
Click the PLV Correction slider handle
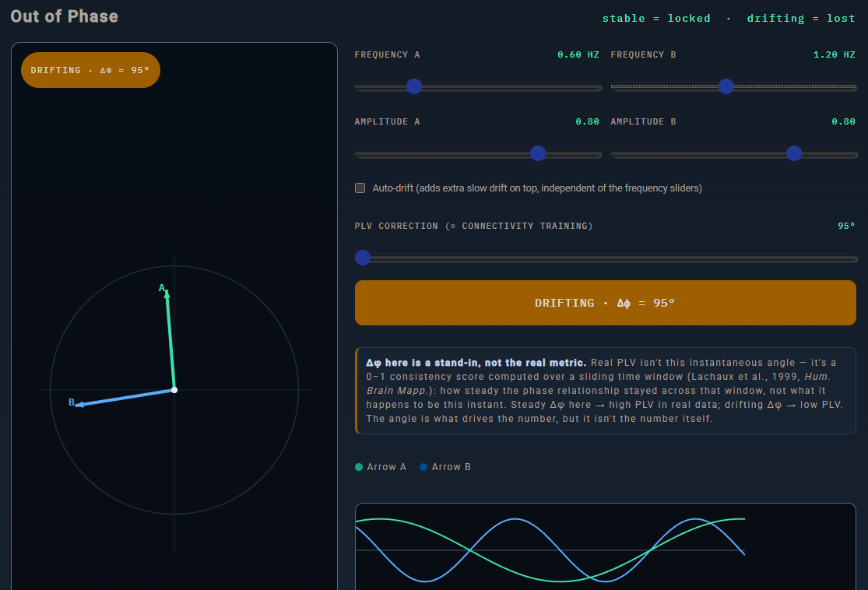click(363, 258)
